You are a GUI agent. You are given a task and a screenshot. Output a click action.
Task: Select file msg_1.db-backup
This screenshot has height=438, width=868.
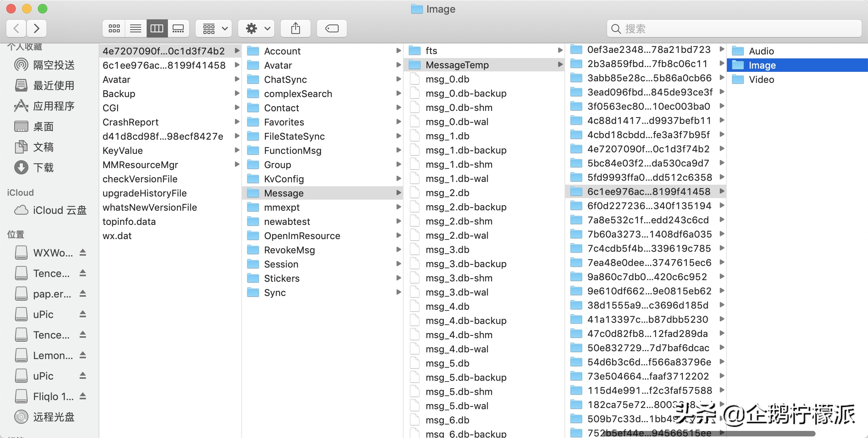484,150
